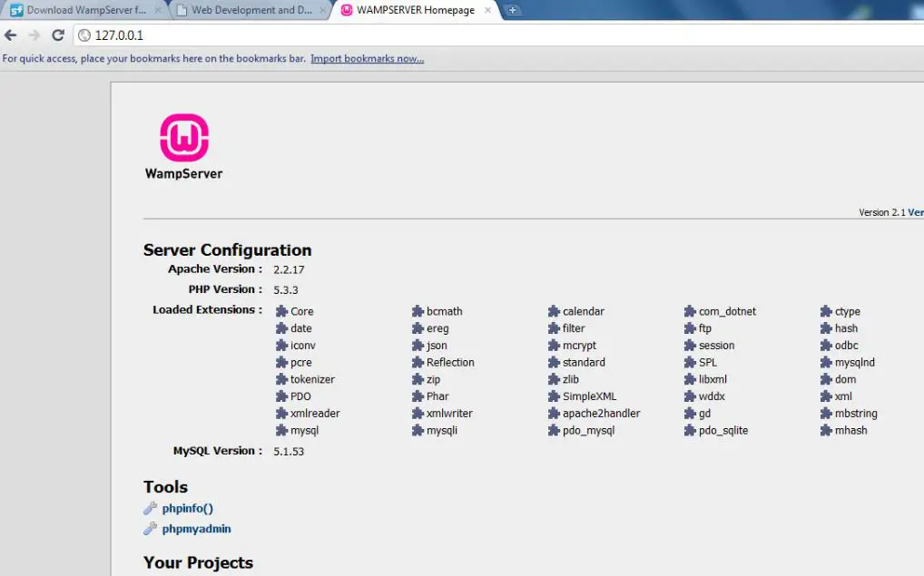This screenshot has width=924, height=576.
Task: Click the browser forward arrow
Action: [34, 35]
